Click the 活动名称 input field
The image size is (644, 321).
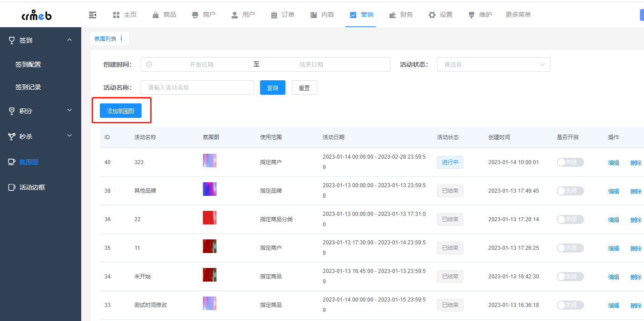[x=197, y=88]
